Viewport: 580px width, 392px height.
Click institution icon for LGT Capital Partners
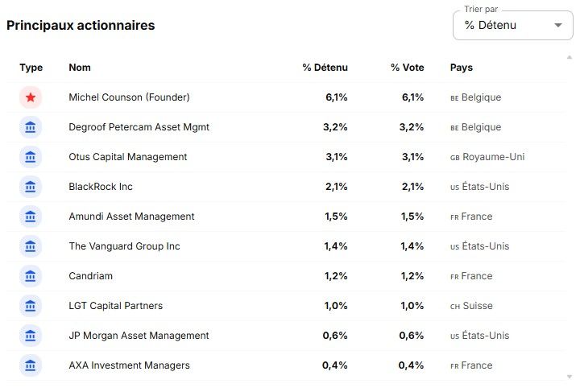(31, 306)
